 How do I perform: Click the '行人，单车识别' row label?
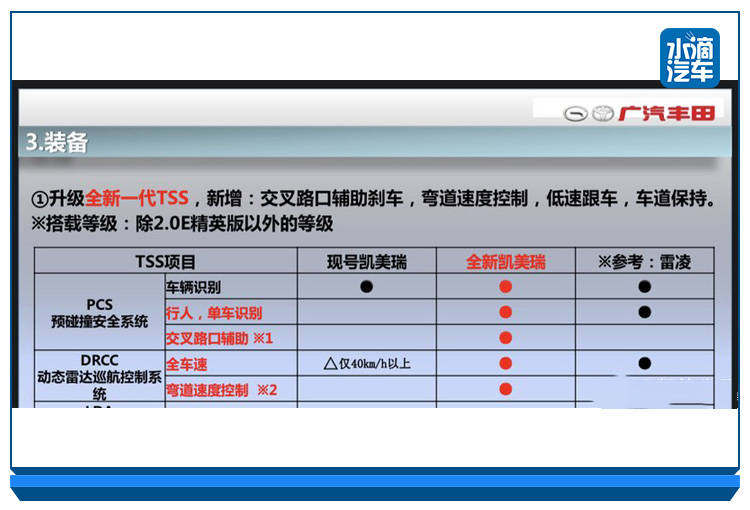pos(214,313)
